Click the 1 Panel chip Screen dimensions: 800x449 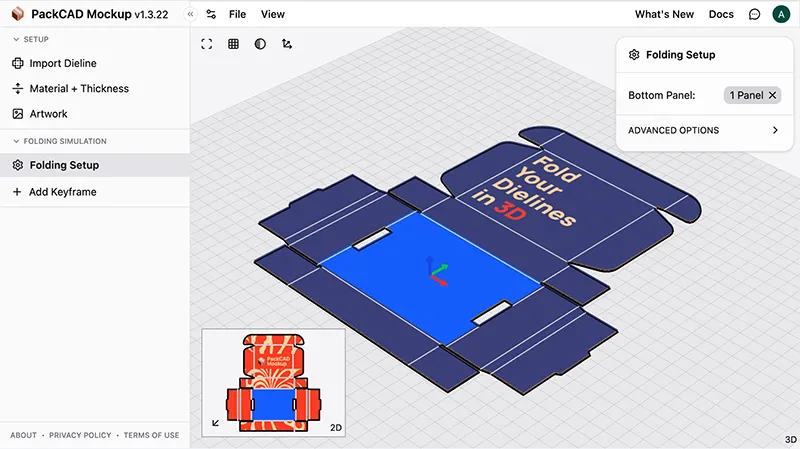pyautogui.click(x=753, y=95)
